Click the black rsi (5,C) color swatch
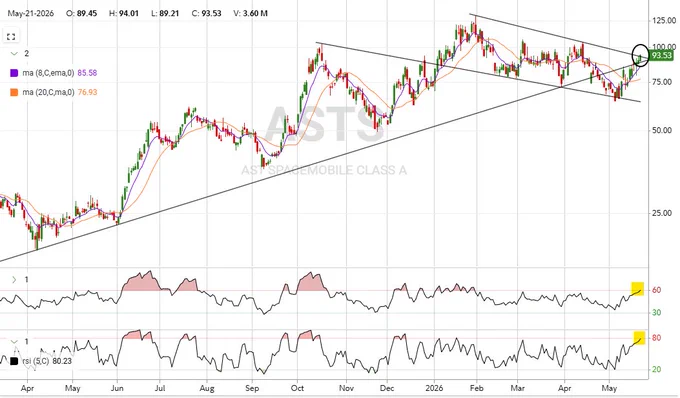The height and width of the screenshot is (398, 680). [14, 361]
